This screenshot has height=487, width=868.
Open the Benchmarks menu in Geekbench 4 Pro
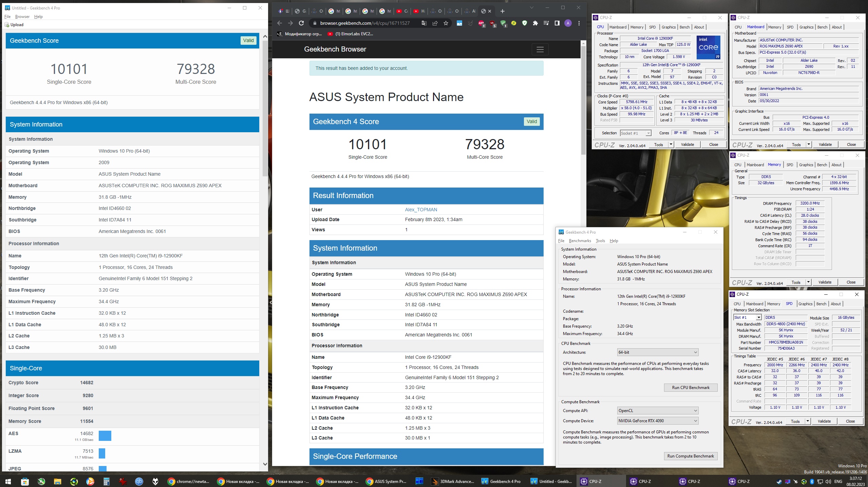[580, 241]
